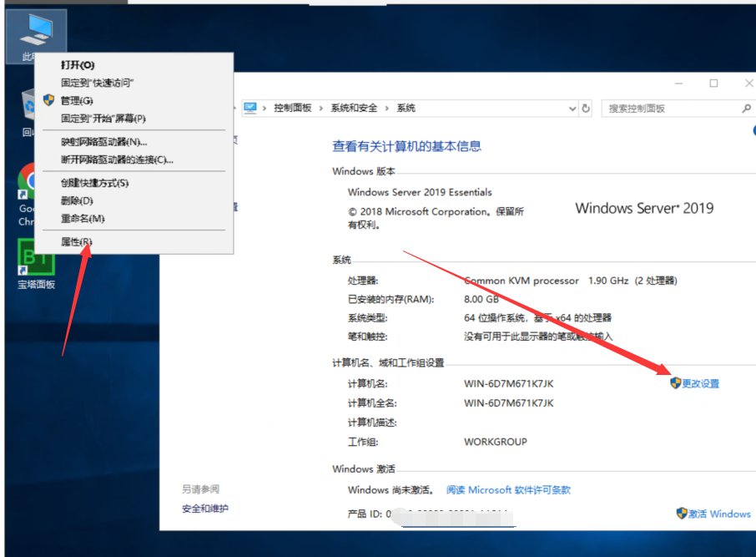Click the 另请参阅 label
The image size is (756, 557).
[200, 489]
